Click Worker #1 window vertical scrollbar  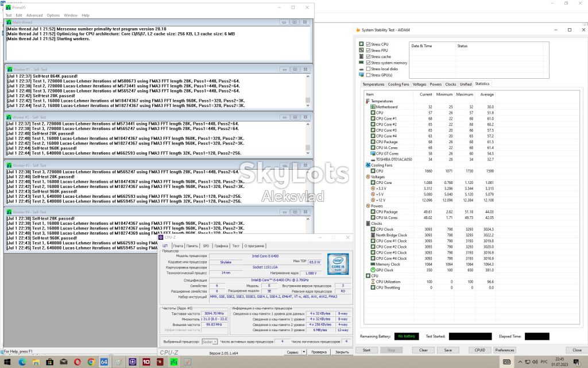click(308, 91)
